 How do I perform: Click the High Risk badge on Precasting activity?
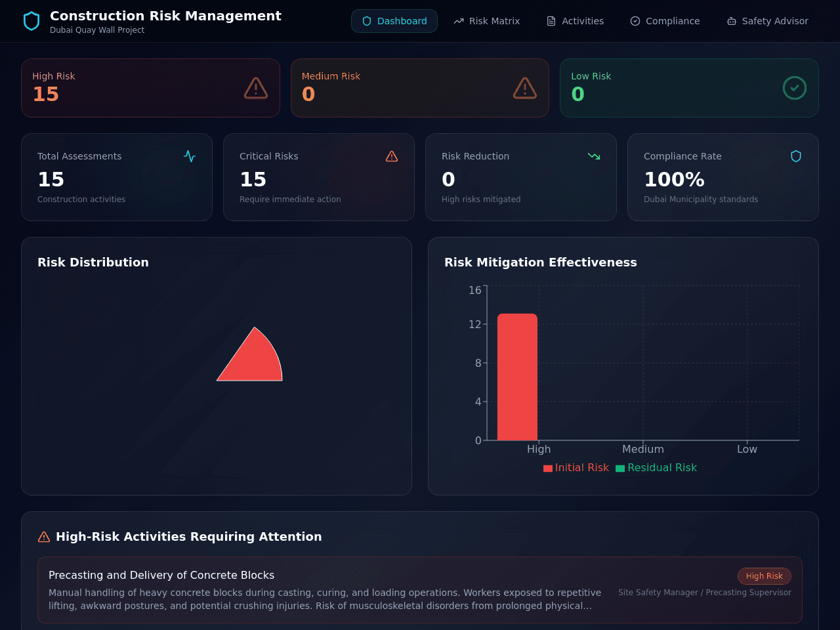(765, 576)
